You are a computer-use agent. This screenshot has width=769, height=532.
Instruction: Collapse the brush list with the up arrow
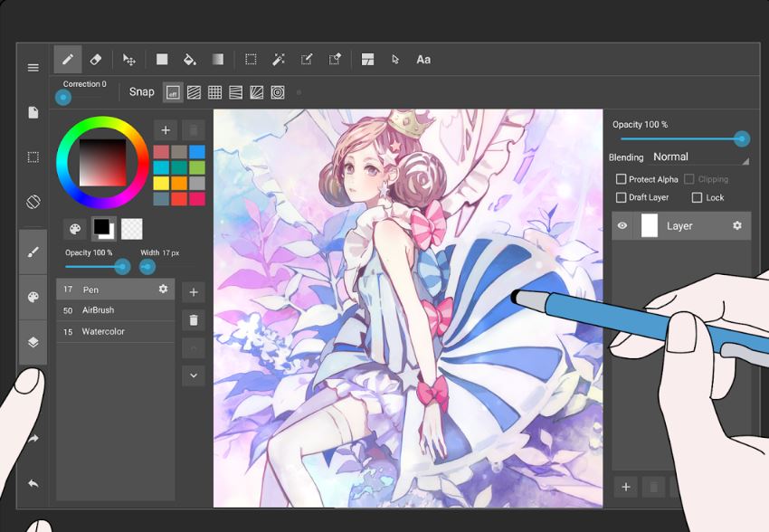pyautogui.click(x=193, y=347)
